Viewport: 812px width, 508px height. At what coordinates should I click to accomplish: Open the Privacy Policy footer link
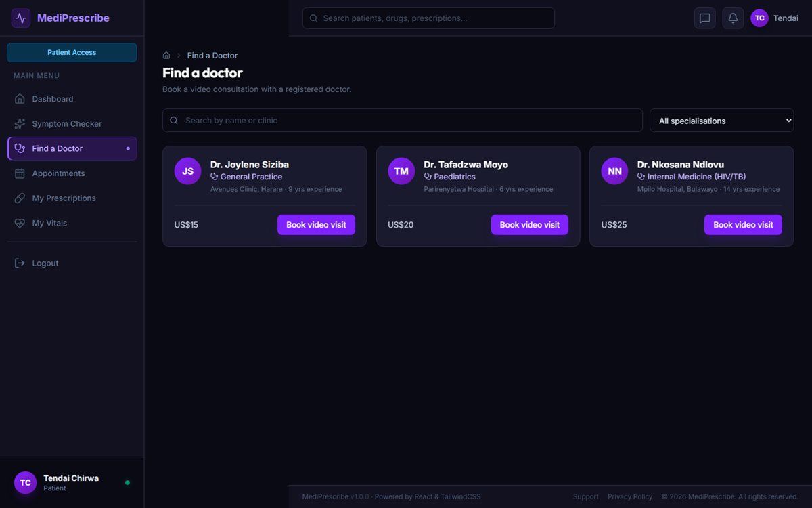(x=630, y=496)
